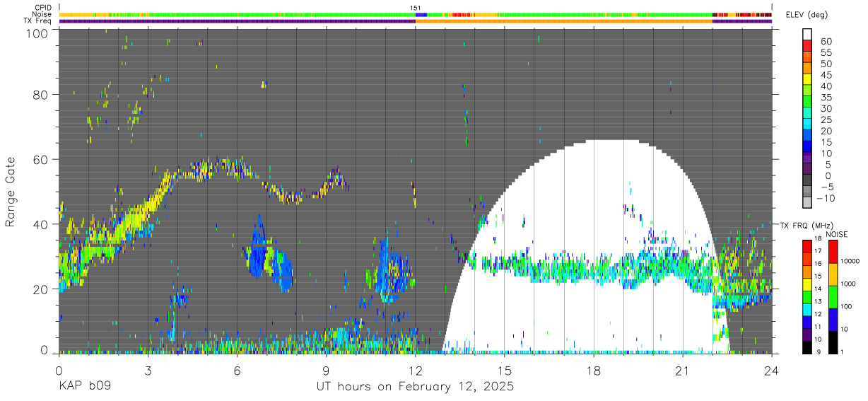Click range gate 0 on the vertical axis
This screenshot has width=868, height=401.
(44, 349)
